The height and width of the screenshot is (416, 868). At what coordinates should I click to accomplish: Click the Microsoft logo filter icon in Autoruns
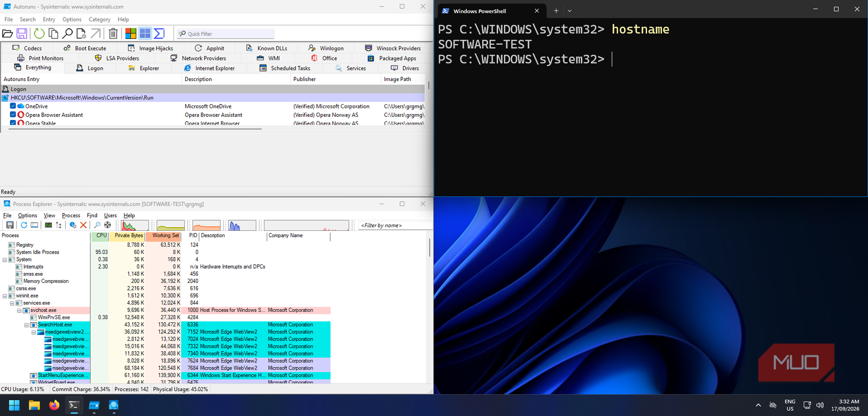(x=130, y=34)
